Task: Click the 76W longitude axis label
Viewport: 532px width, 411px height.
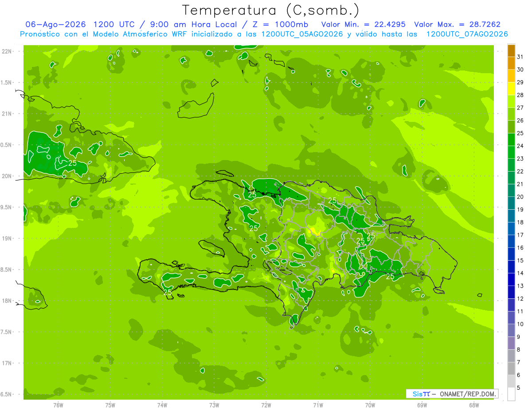Action: click(58, 405)
